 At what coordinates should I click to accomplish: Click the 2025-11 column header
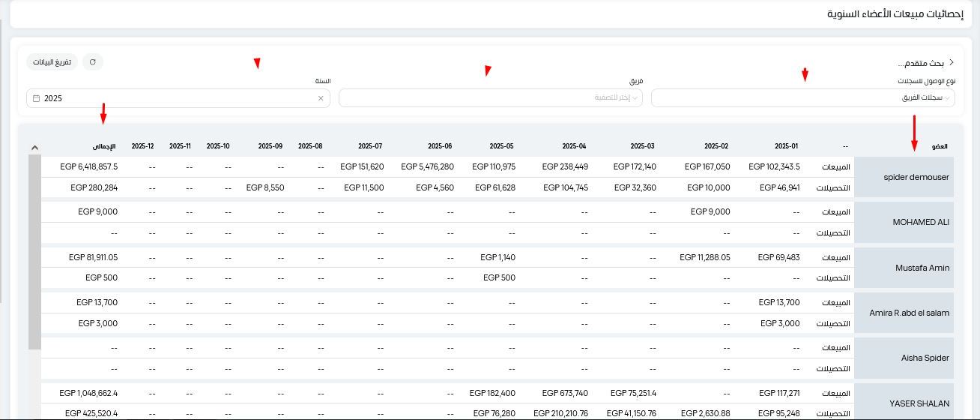click(x=181, y=146)
